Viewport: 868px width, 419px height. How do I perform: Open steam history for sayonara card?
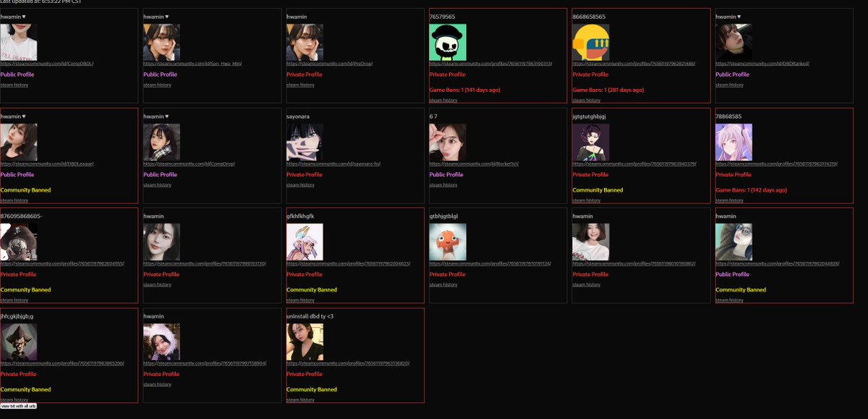pyautogui.click(x=300, y=185)
